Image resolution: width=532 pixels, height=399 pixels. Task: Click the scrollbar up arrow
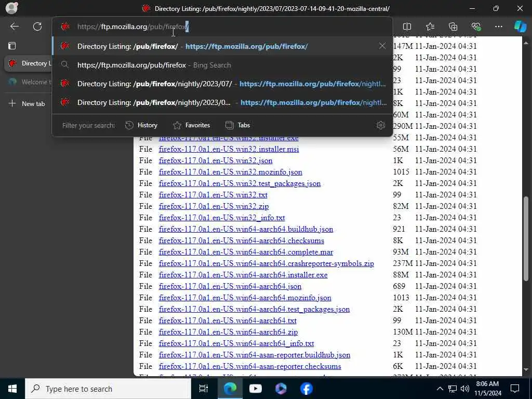(x=526, y=43)
